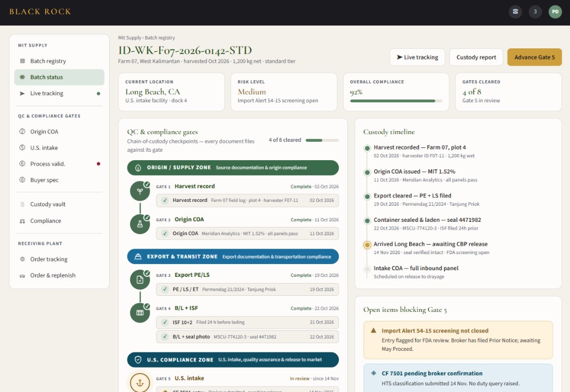Select Intake COA pending timeline marker
This screenshot has height=392, width=570.
point(367,269)
